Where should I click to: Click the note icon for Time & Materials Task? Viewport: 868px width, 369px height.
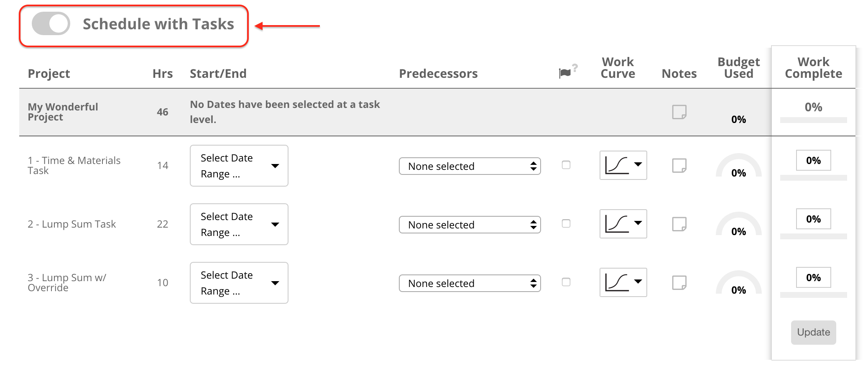[x=679, y=165]
